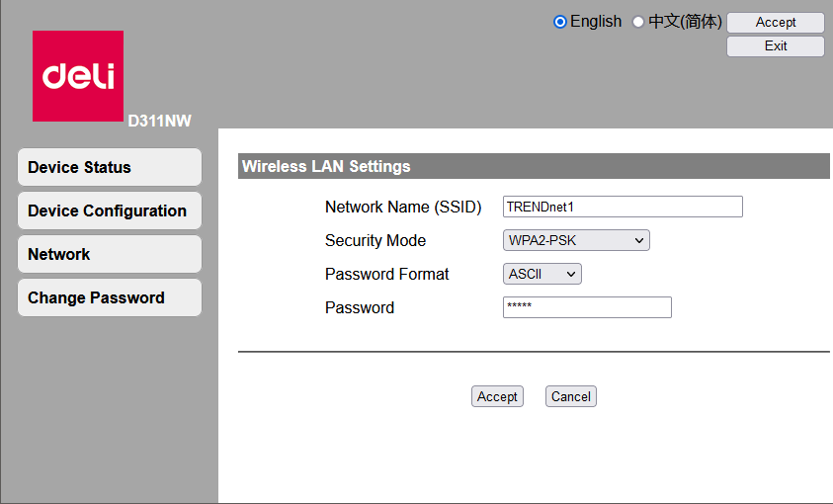This screenshot has height=504, width=833.
Task: Open the Change Password menu
Action: pos(109,297)
